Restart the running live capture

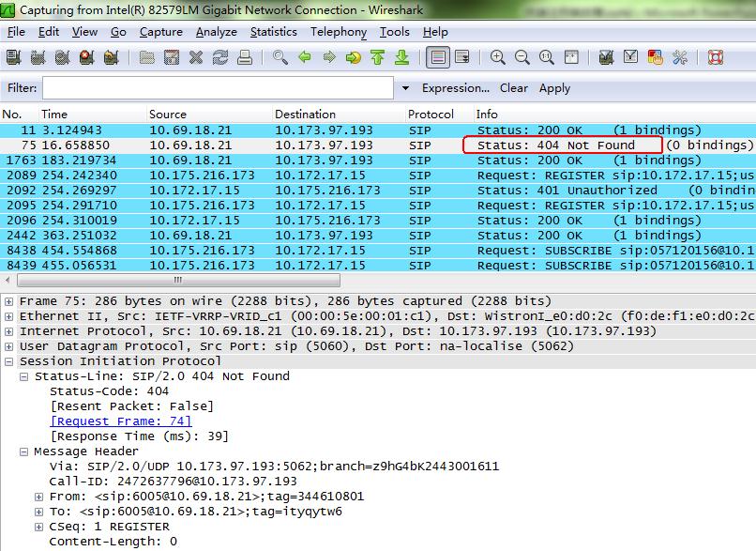click(112, 57)
